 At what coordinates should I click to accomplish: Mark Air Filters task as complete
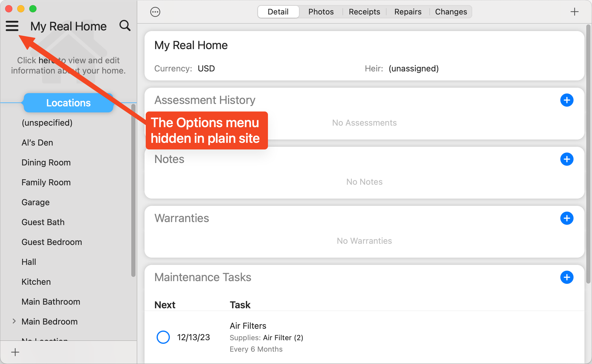tap(163, 337)
